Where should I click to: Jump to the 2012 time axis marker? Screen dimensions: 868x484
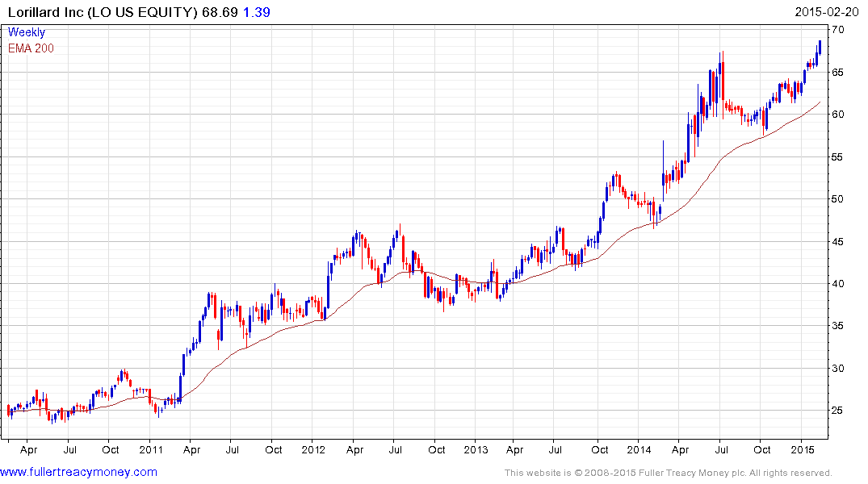(313, 449)
